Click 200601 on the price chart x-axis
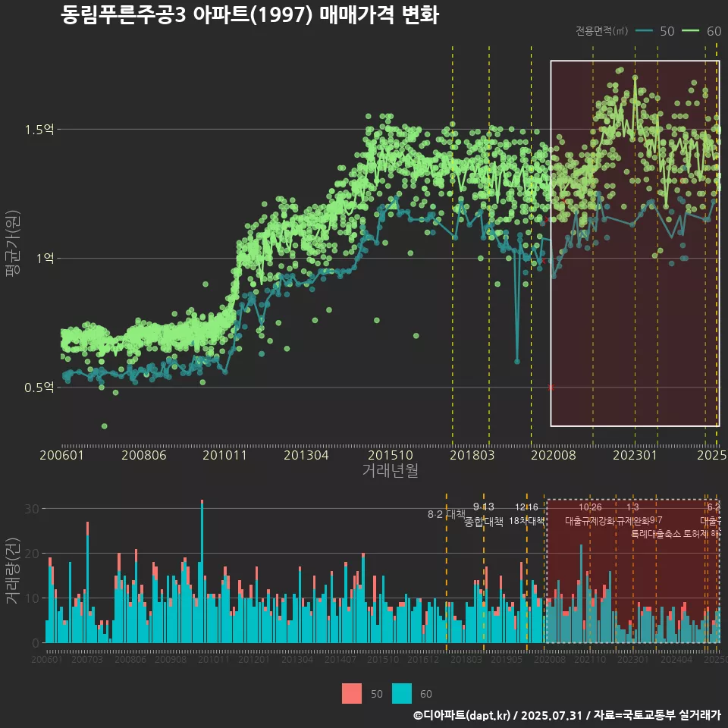728x728 pixels. pyautogui.click(x=61, y=455)
